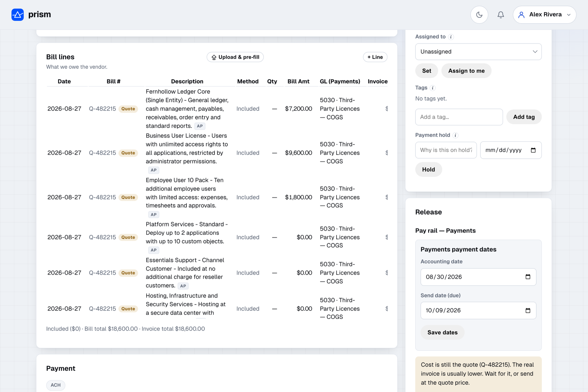
Task: Open notifications bell
Action: [x=501, y=14]
